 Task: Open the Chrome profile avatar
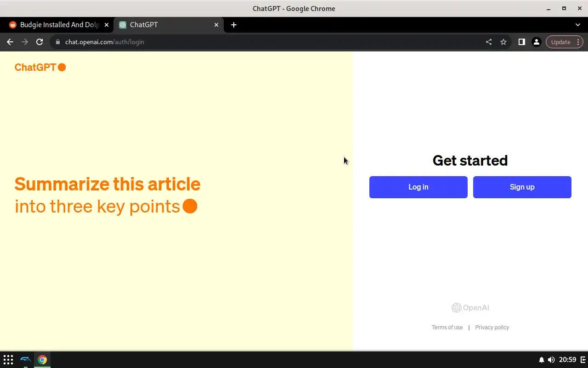(x=536, y=42)
